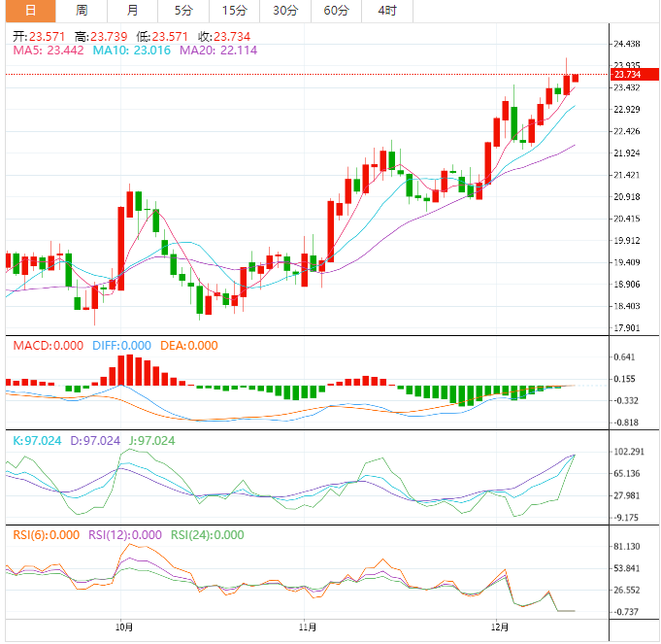Screen dimensions: 661x644
Task: Select the DIFF value label
Action: tap(121, 346)
